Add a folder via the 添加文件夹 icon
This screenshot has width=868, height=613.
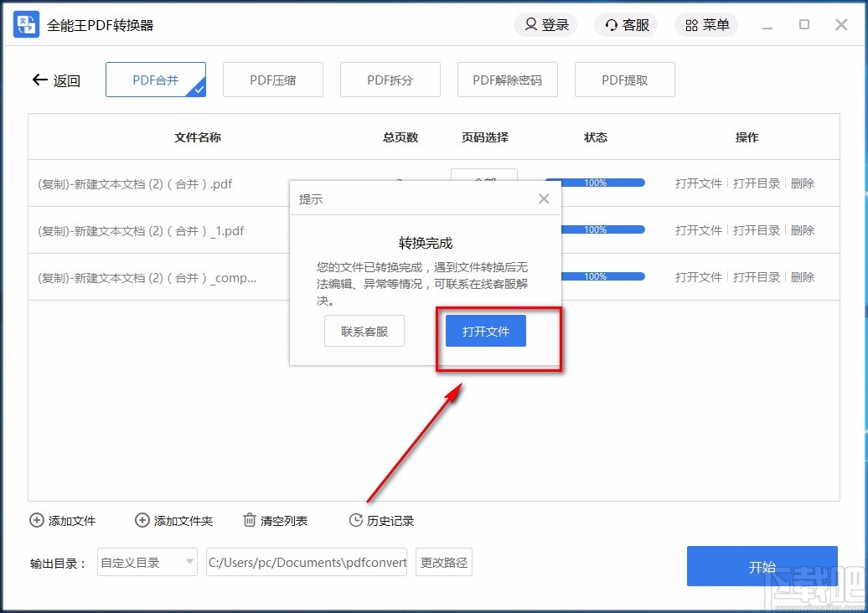tap(142, 520)
